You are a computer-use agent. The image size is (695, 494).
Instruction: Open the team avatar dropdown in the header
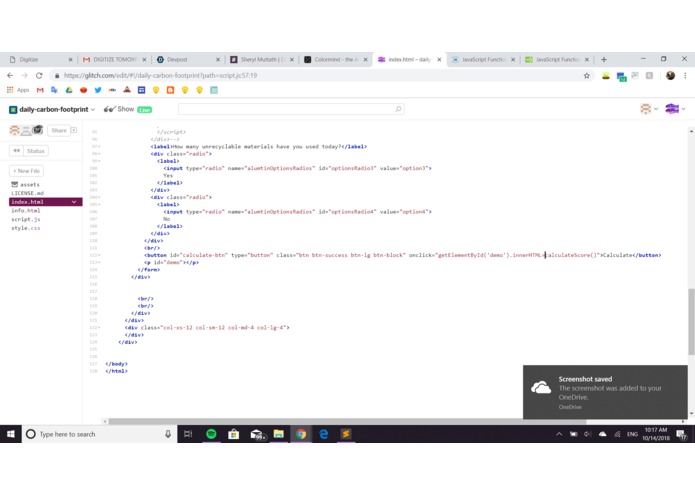pyautogui.click(x=649, y=109)
